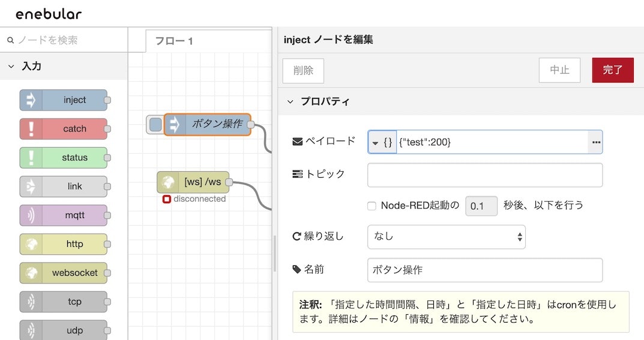
Task: Select the ボタン操作 node on the canvas
Action: [208, 124]
